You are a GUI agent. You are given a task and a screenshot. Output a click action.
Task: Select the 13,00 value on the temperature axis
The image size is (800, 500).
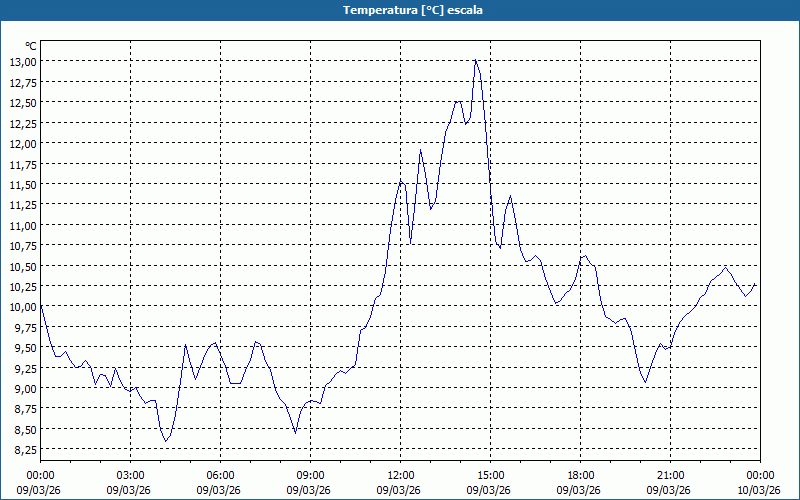(23, 61)
